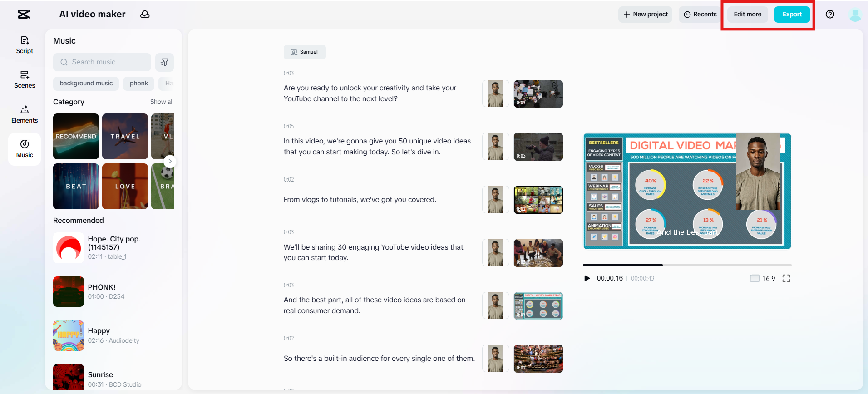Select the Sunrise track cover
Screen dimensions: 868x394
coord(69,377)
